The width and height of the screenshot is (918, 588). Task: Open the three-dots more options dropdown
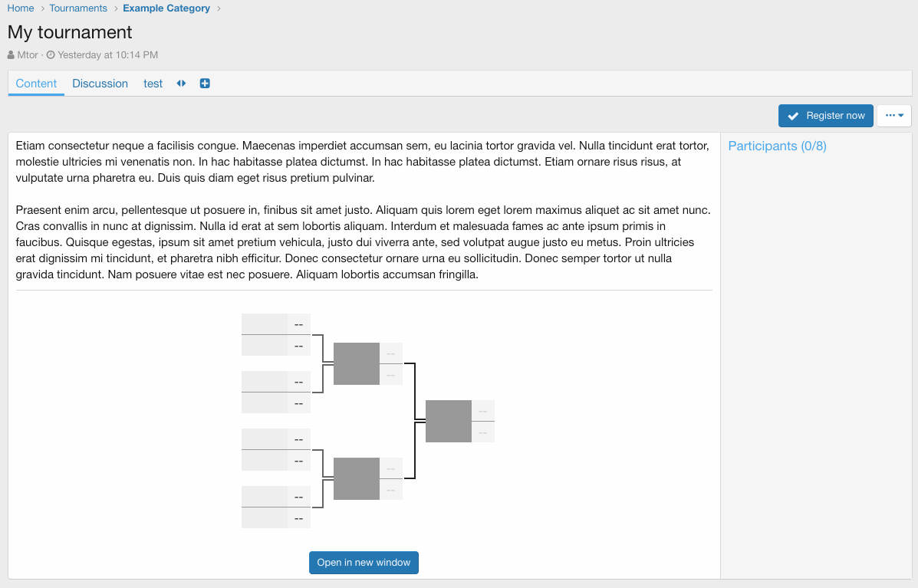coord(893,116)
